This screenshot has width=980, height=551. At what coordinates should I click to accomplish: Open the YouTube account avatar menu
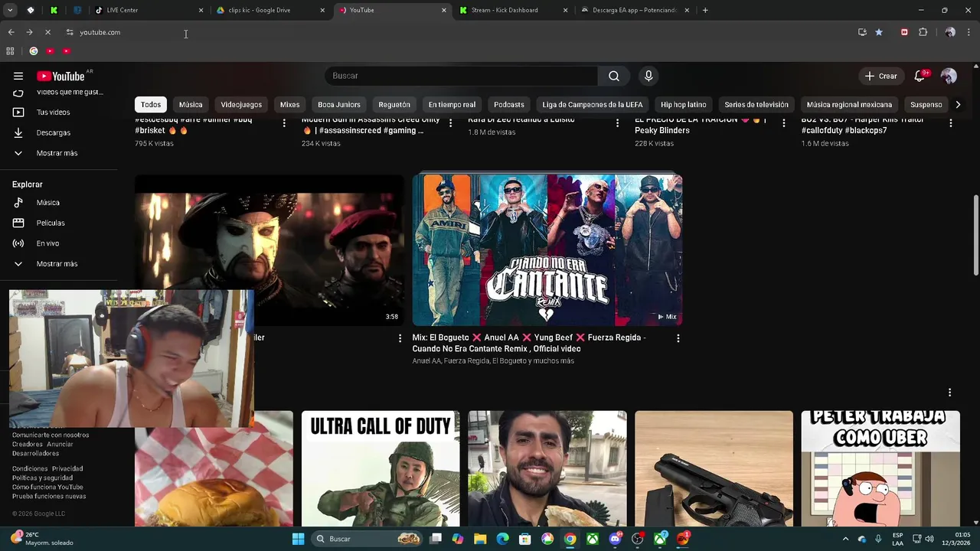tap(949, 76)
